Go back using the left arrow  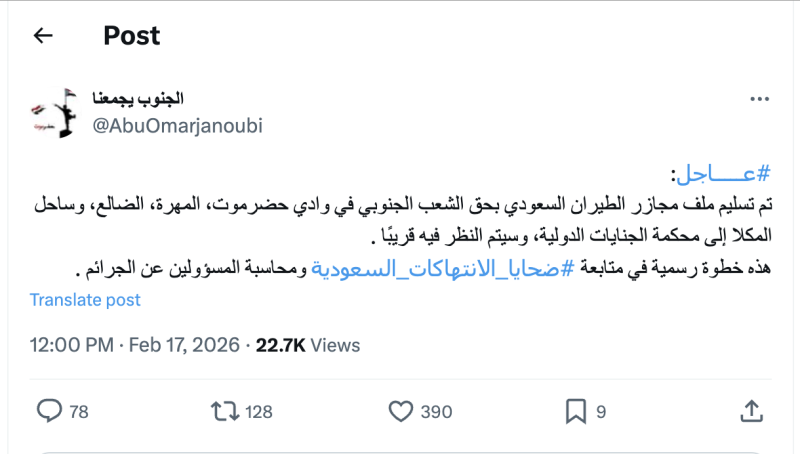[x=42, y=36]
